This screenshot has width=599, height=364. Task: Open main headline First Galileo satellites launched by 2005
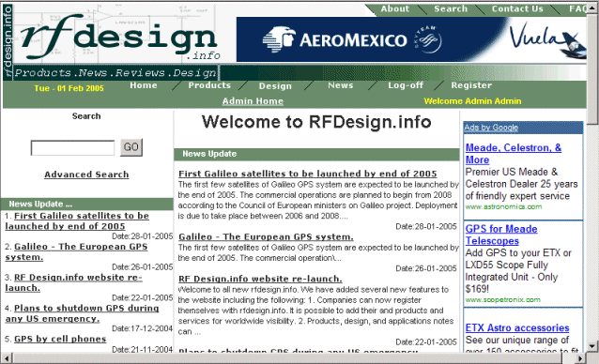(x=308, y=174)
